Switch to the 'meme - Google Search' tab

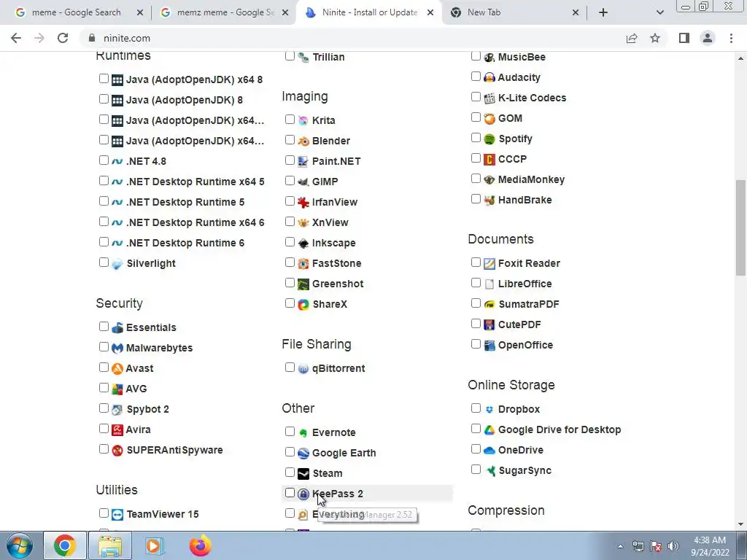click(x=76, y=12)
